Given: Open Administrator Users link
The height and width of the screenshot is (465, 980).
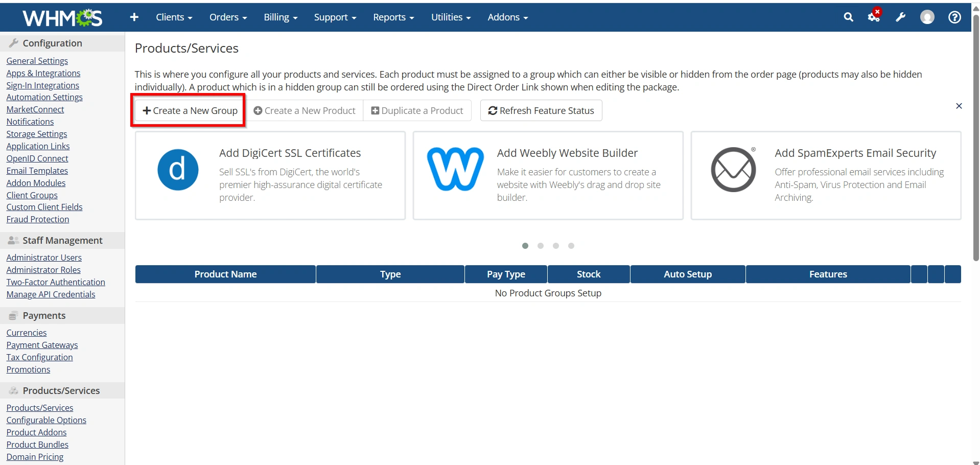Looking at the screenshot, I should [x=44, y=258].
